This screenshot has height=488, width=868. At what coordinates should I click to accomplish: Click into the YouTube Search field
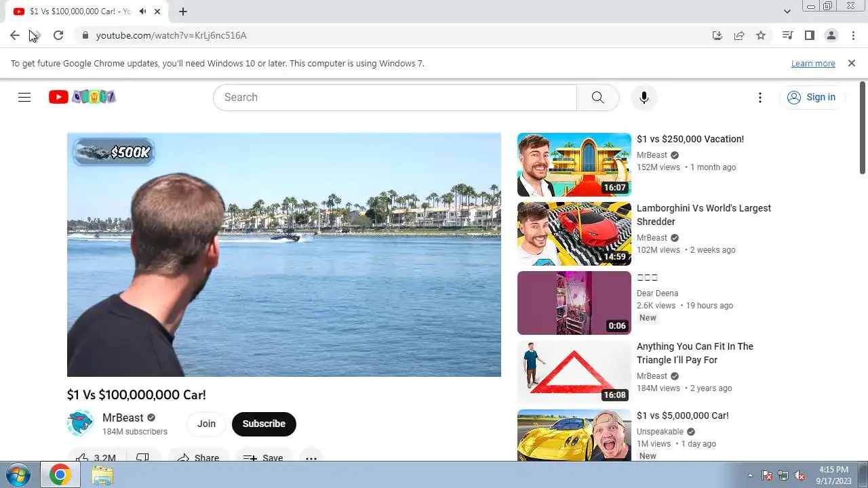395,97
